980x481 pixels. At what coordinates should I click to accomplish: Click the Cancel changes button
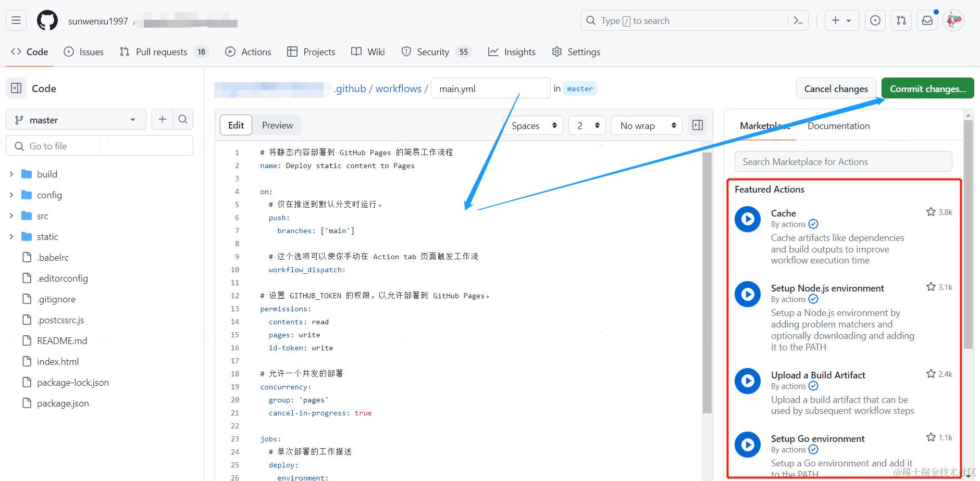[x=836, y=88]
